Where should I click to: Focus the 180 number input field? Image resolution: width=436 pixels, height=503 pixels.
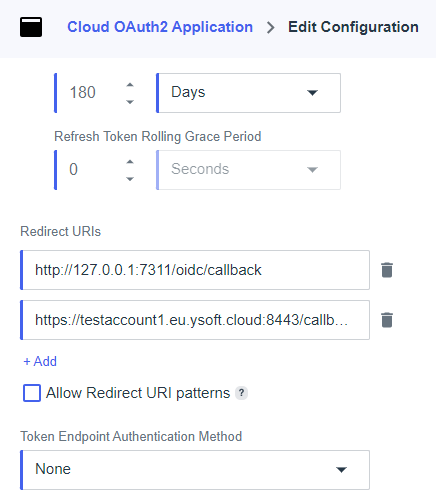[x=88, y=93]
